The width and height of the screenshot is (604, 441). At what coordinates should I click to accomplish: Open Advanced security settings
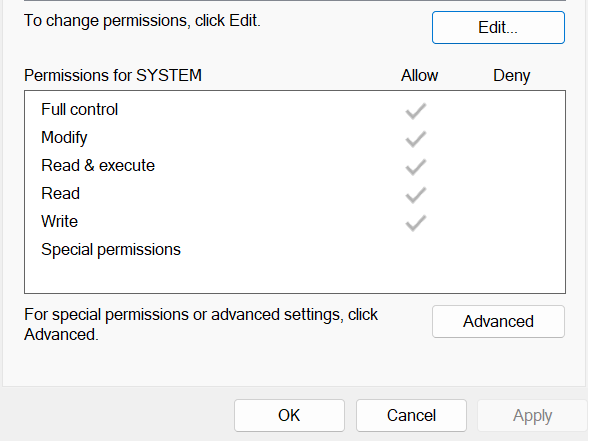498,322
